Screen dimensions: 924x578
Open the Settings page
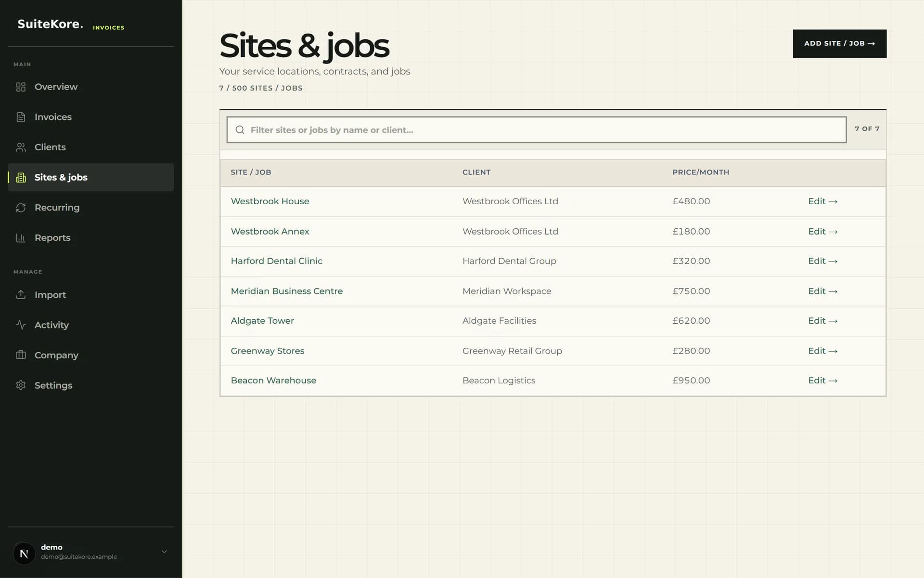(90, 385)
